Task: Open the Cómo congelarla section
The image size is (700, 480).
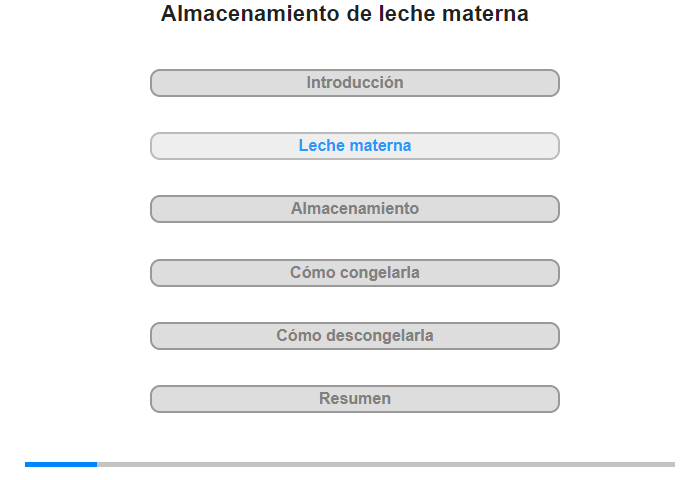Action: pos(354,273)
